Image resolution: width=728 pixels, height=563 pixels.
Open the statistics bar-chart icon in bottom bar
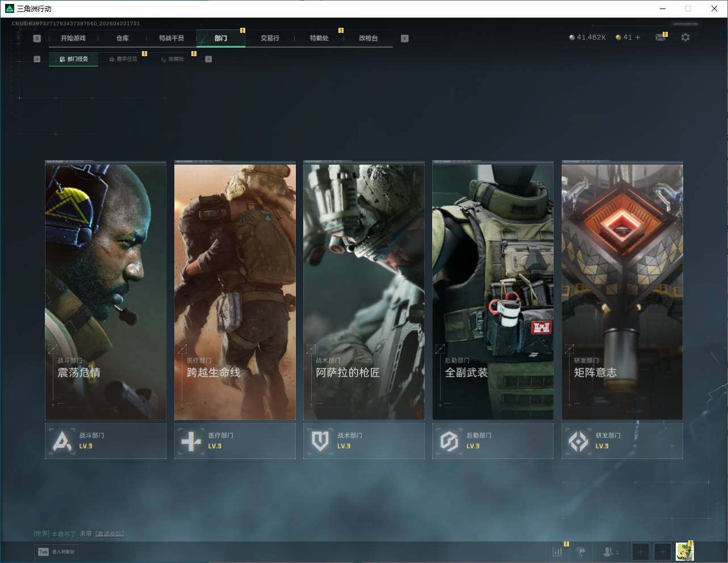[558, 551]
